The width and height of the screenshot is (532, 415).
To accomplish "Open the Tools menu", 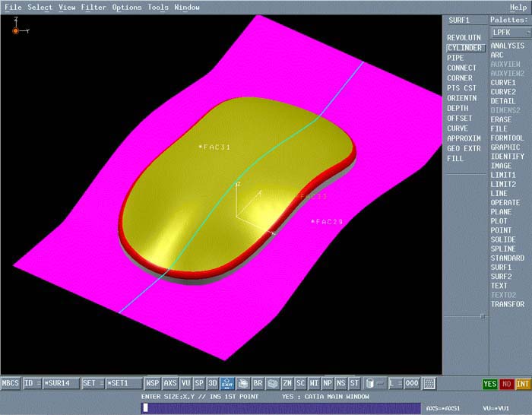I will tap(158, 7).
